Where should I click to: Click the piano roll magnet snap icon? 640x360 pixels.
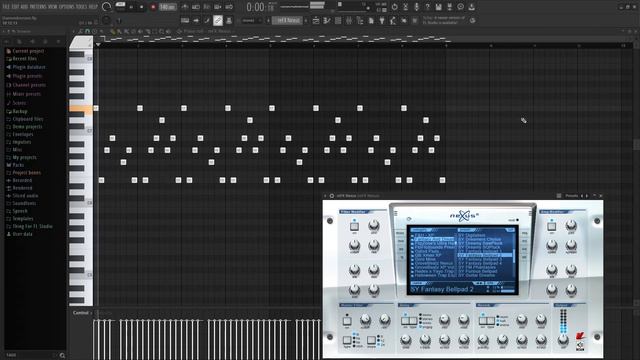[x=87, y=31]
